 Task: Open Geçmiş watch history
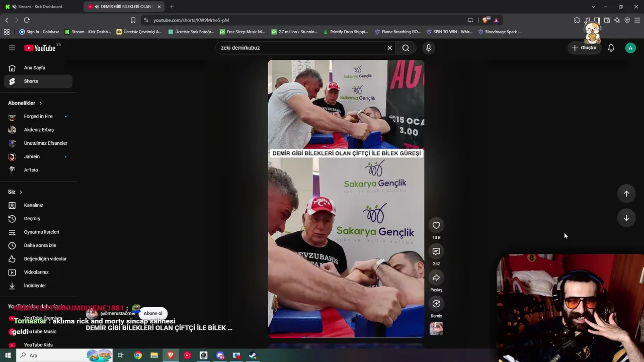38,219
